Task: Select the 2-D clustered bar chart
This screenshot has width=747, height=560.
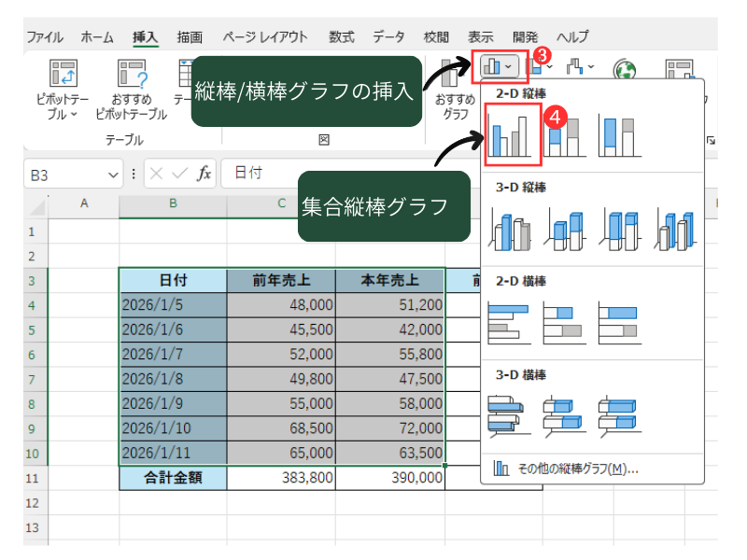Action: tap(511, 322)
